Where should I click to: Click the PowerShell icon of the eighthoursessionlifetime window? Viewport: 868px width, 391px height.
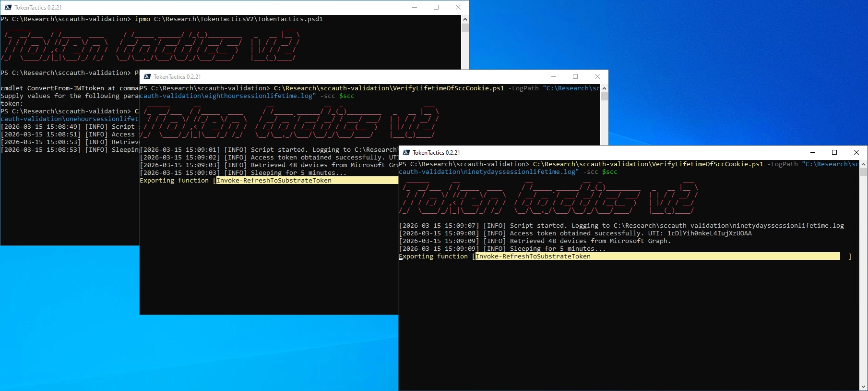pyautogui.click(x=147, y=76)
